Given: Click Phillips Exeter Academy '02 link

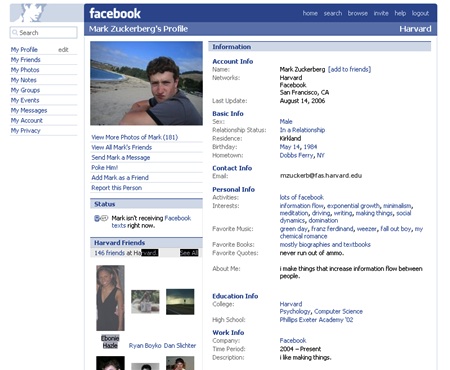Looking at the screenshot, I should coord(316,320).
